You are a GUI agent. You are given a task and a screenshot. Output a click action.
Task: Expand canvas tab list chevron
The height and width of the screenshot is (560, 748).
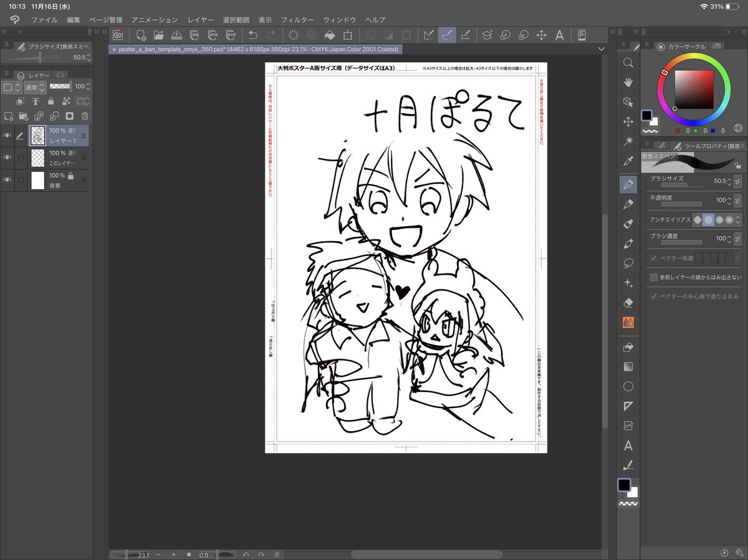(x=601, y=49)
